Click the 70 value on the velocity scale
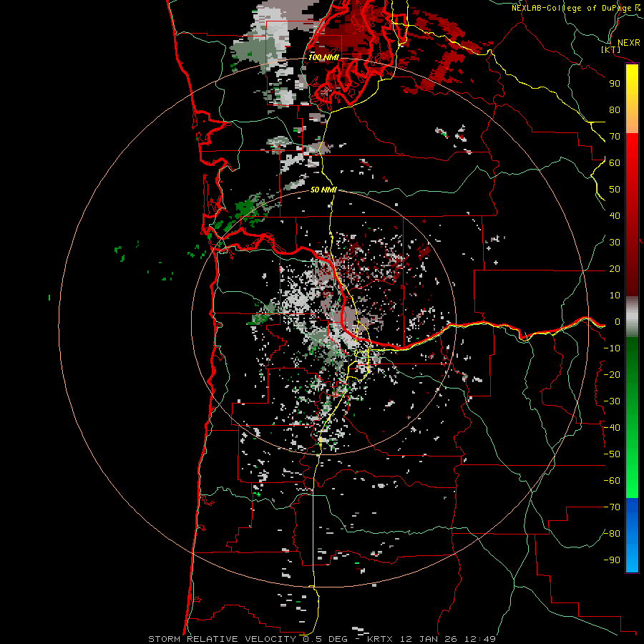 [615, 137]
